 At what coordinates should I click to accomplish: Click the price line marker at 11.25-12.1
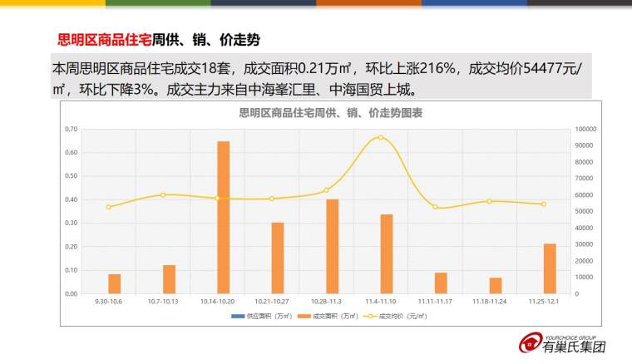click(544, 204)
